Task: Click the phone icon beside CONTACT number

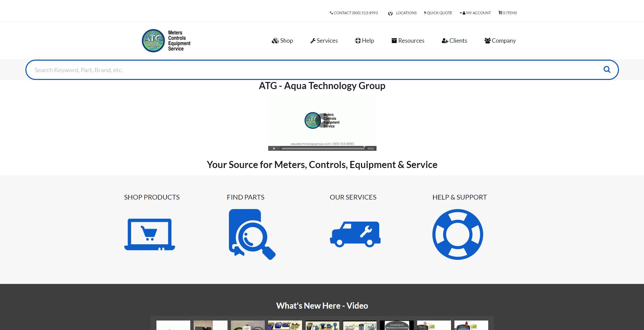Action: point(331,13)
